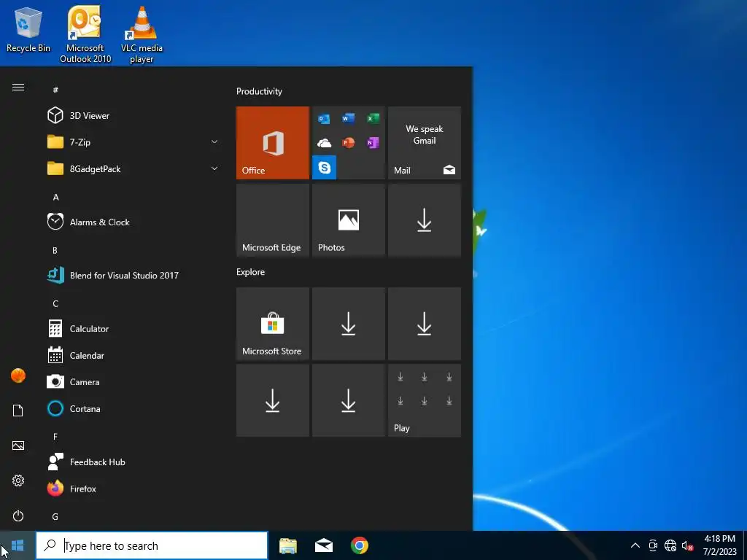The image size is (747, 560).
Task: Click the letter G section header
Action: [x=55, y=517]
